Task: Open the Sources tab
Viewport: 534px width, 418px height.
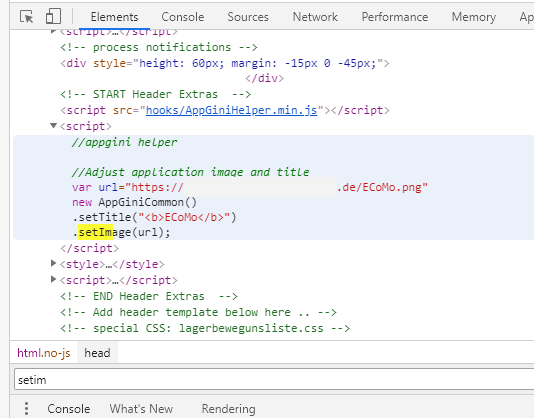Action: (248, 17)
